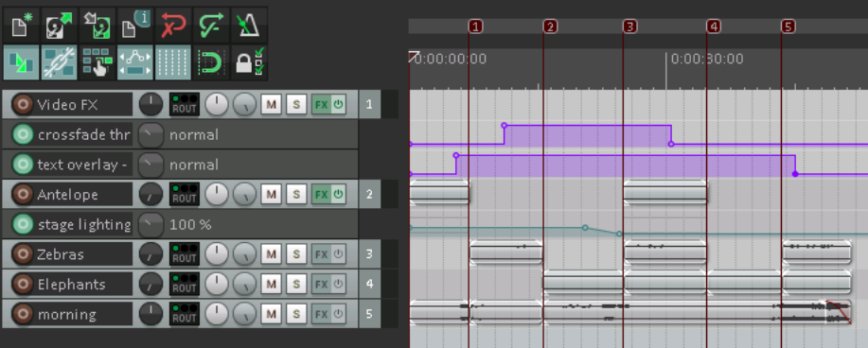Arm recording on Video FX track
868x348 pixels.
23,104
